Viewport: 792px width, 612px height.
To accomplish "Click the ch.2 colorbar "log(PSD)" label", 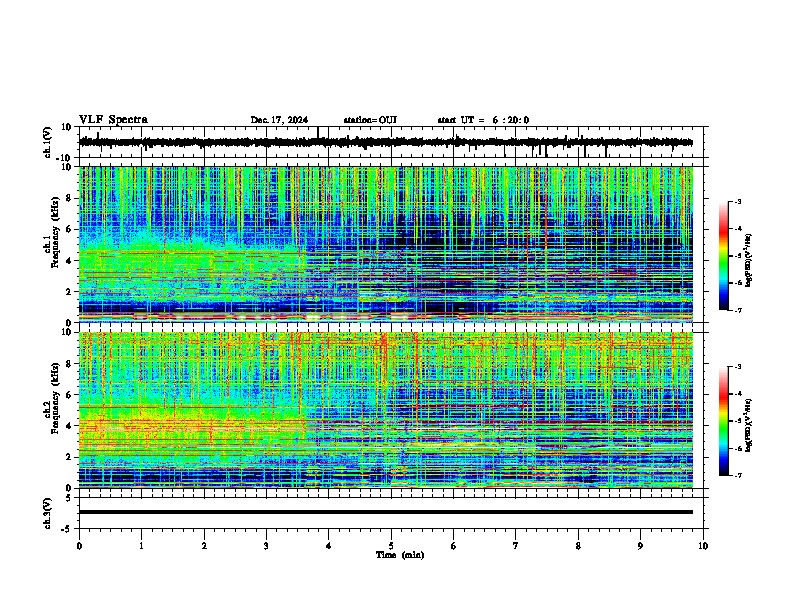I will coord(749,425).
